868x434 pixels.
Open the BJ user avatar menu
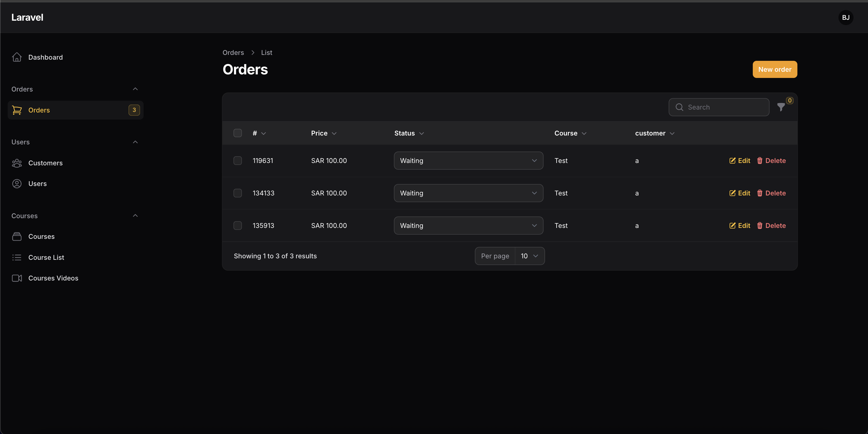(846, 17)
